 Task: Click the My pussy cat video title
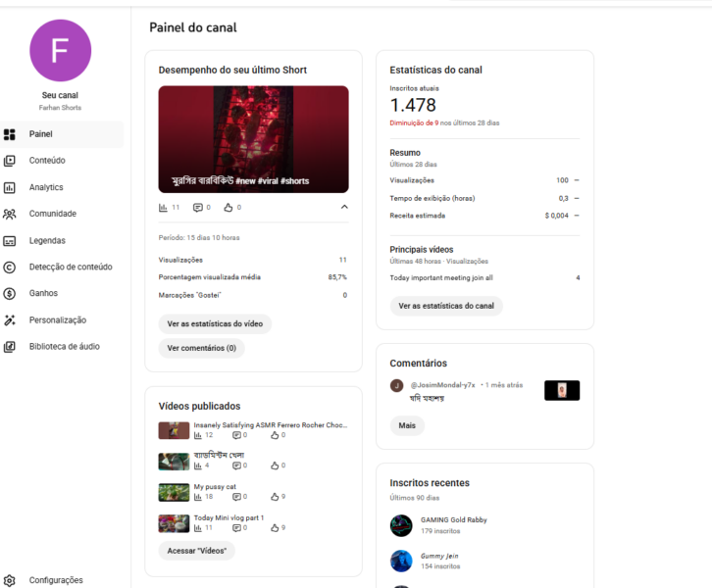(x=215, y=487)
